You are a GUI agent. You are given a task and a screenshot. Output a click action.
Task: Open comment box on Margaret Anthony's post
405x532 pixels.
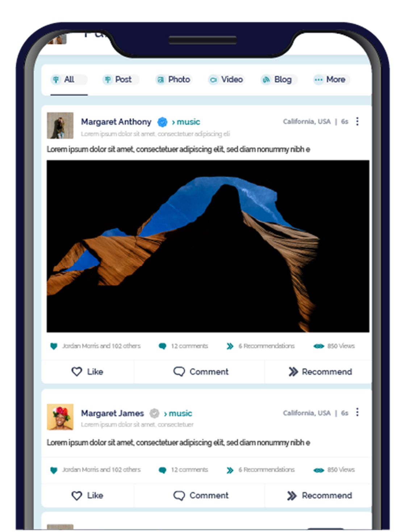click(x=201, y=372)
